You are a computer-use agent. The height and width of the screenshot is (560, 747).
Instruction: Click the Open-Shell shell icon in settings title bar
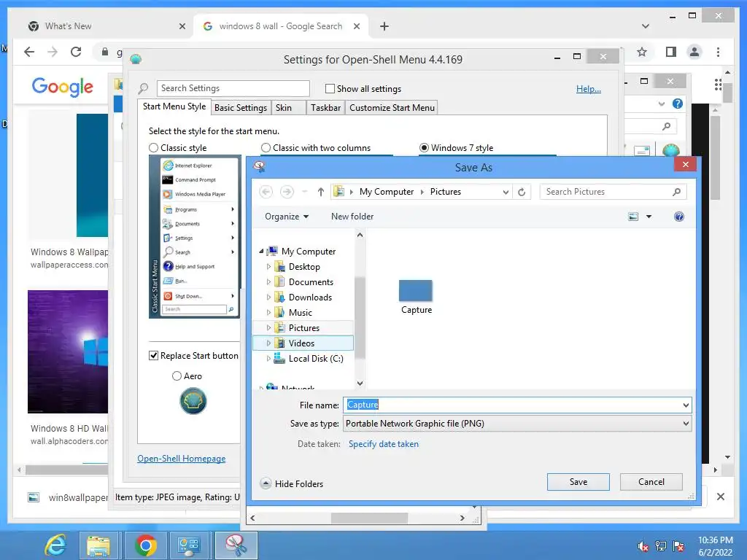pos(136,59)
